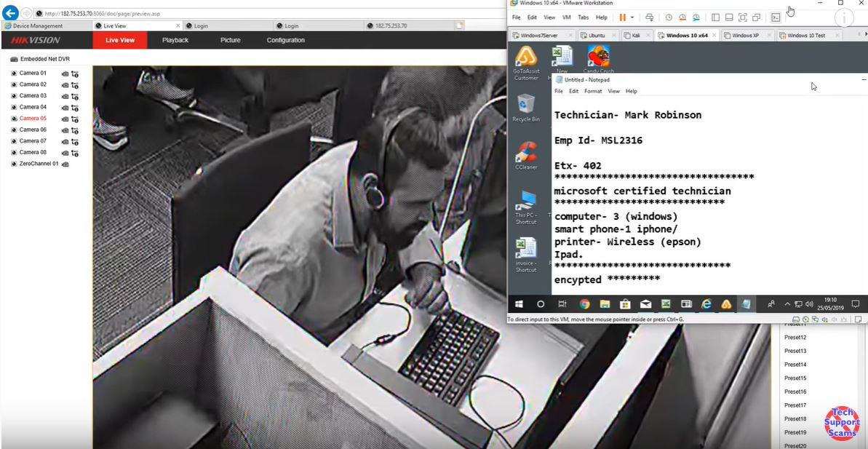Click the browser back navigation button
The image size is (868, 449).
(9, 12)
